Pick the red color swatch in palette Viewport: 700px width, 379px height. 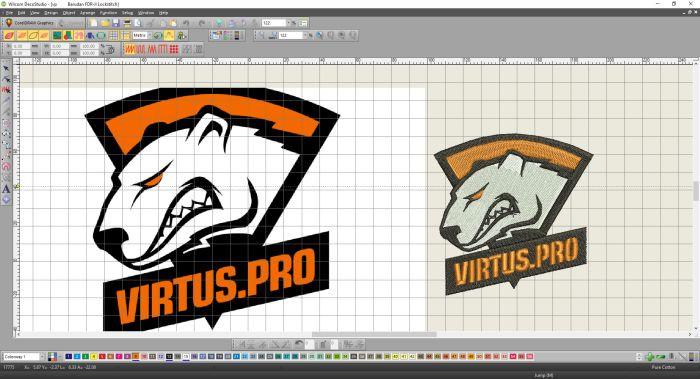102,356
